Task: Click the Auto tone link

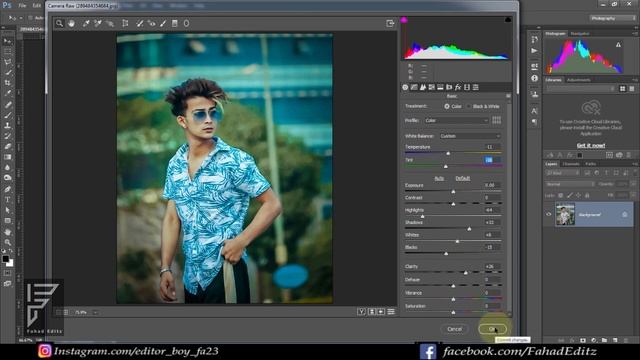Action: [439, 178]
